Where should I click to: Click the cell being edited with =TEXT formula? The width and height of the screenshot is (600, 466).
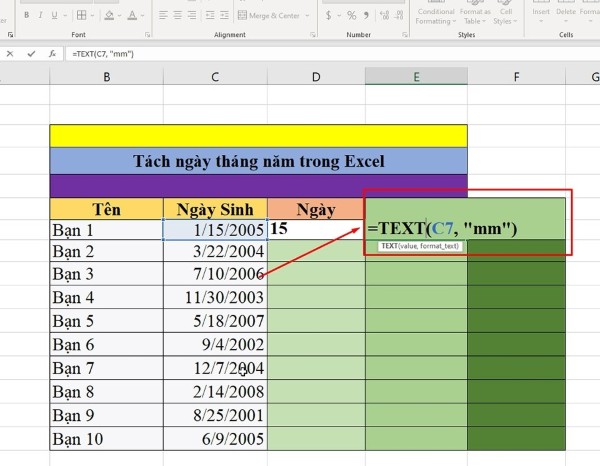(442, 228)
